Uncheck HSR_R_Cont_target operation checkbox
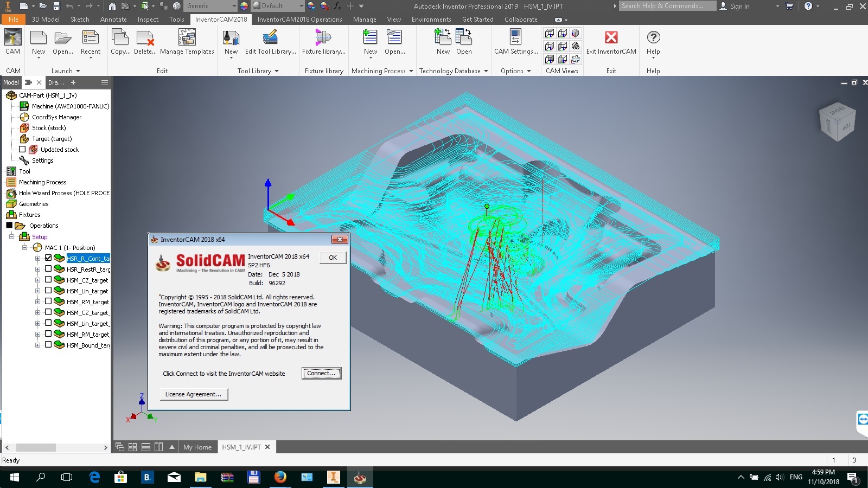 coord(48,258)
